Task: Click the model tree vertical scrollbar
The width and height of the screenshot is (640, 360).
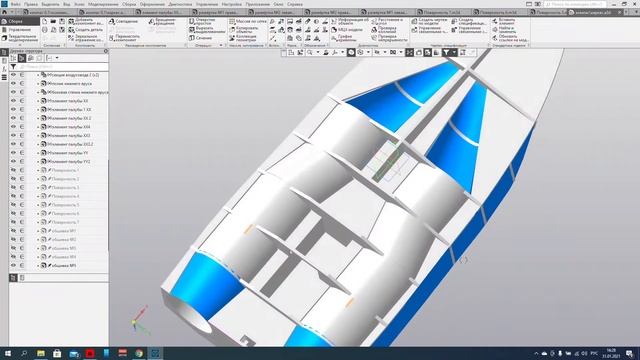Action: [x=108, y=206]
